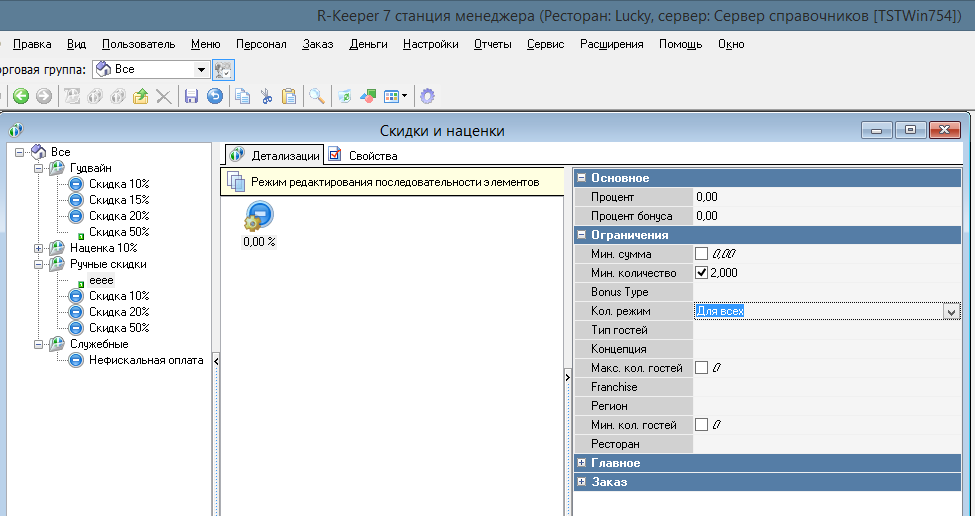Open the Кол. режим dropdown arrow
Viewport: 975px width, 516px height.
tap(951, 312)
